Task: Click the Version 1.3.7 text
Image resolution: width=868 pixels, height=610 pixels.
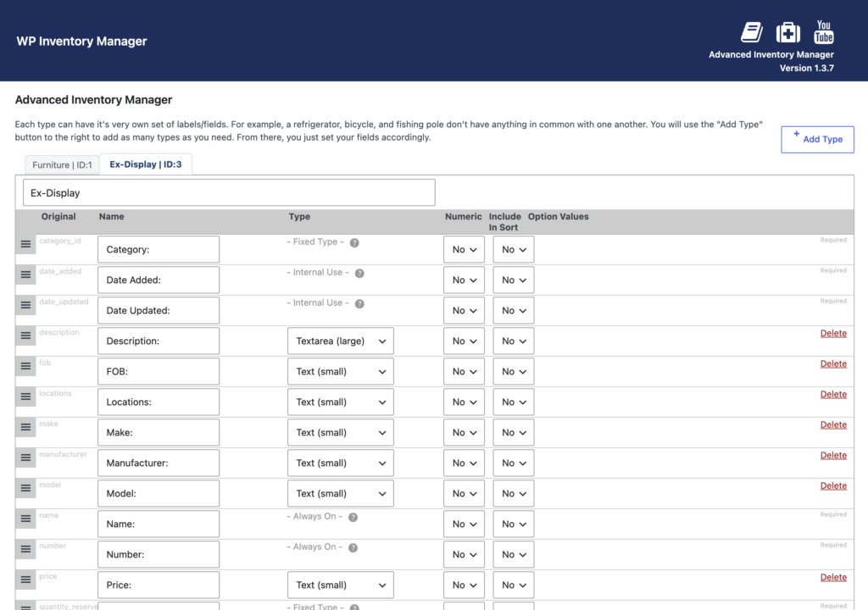Action: point(807,68)
